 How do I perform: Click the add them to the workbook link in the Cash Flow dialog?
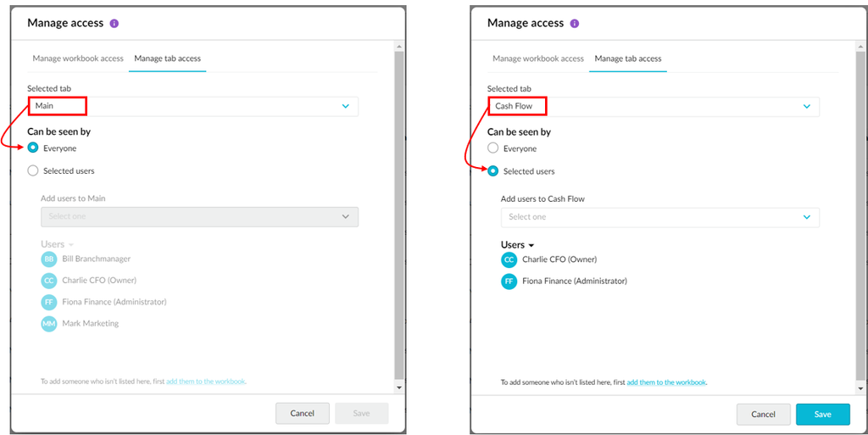666,382
